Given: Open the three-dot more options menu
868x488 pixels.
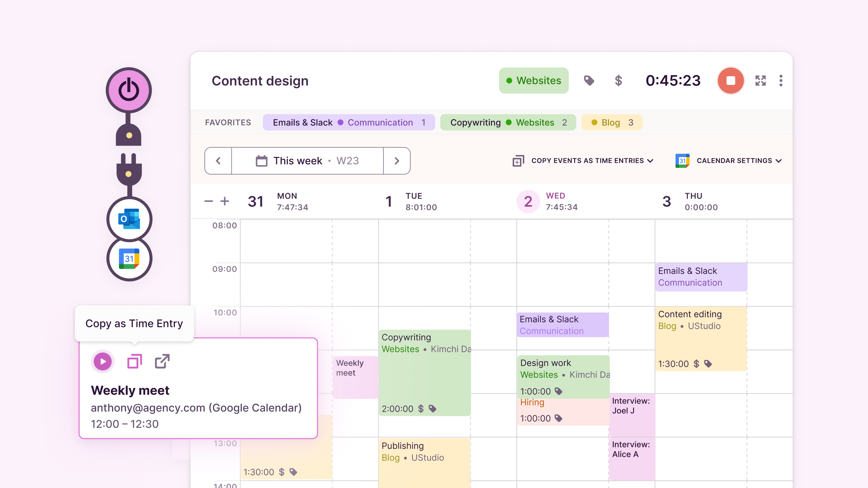Looking at the screenshot, I should [x=781, y=81].
